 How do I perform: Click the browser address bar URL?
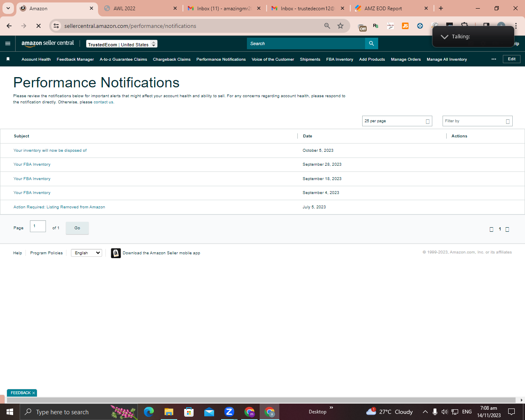point(130,26)
